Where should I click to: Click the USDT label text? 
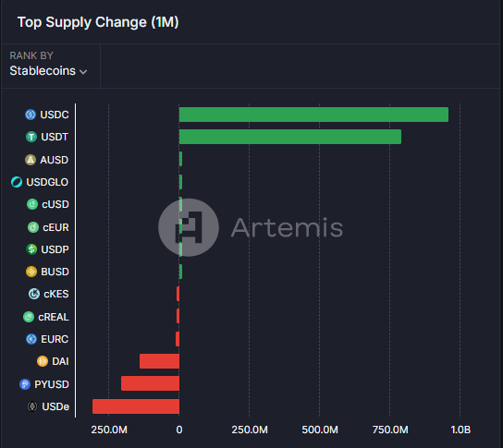(x=55, y=137)
